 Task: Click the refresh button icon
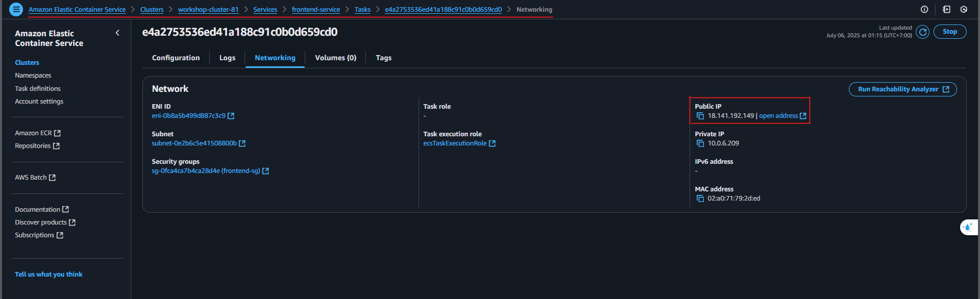[x=922, y=32]
